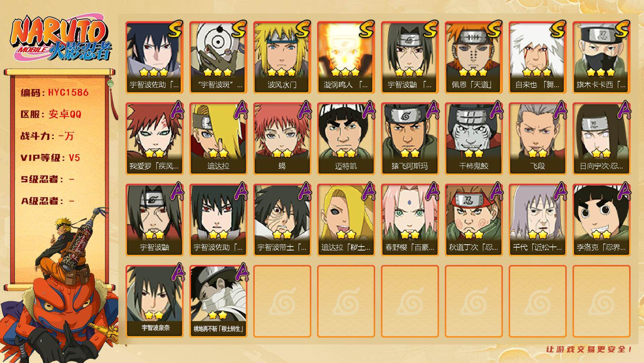This screenshot has height=363, width=644.
Task: Open the 猿飞阿斯玛 ninja card
Action: click(410, 138)
